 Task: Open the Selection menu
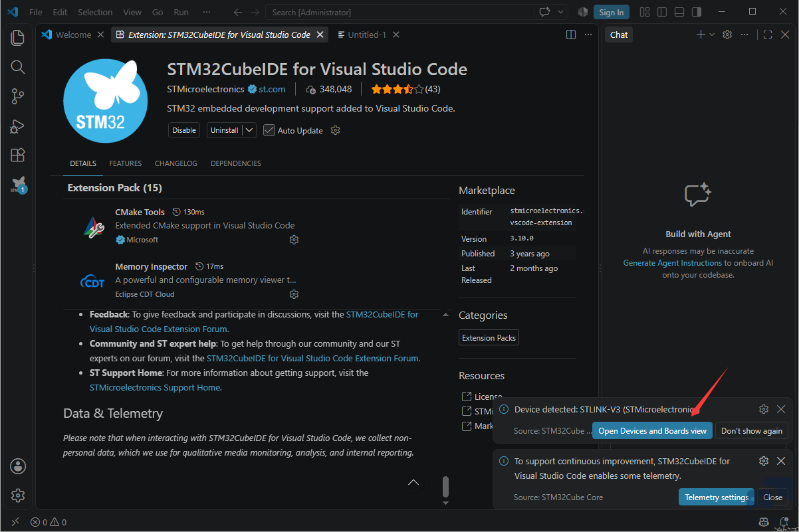pos(95,12)
